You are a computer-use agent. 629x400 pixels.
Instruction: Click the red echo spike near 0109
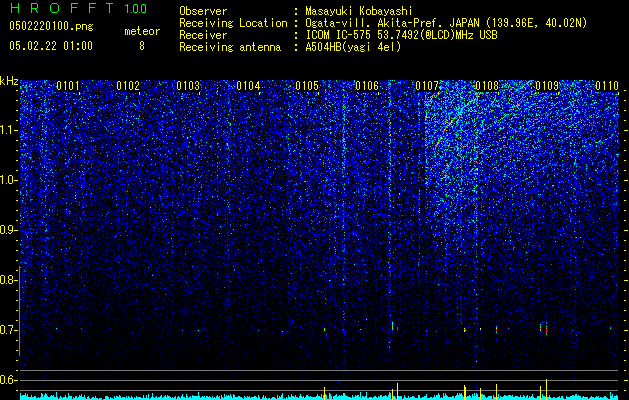[x=546, y=329]
